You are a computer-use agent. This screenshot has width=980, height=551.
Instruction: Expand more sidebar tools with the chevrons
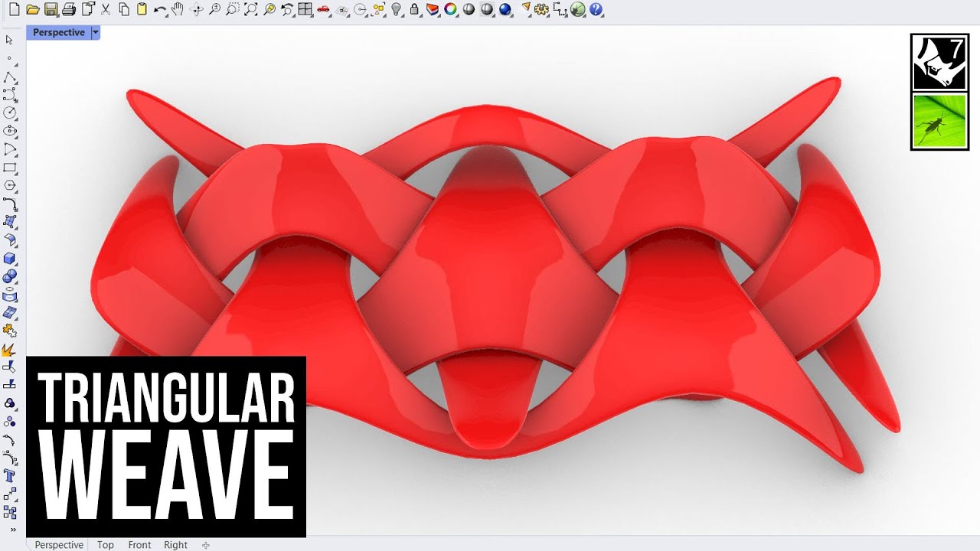tap(13, 530)
